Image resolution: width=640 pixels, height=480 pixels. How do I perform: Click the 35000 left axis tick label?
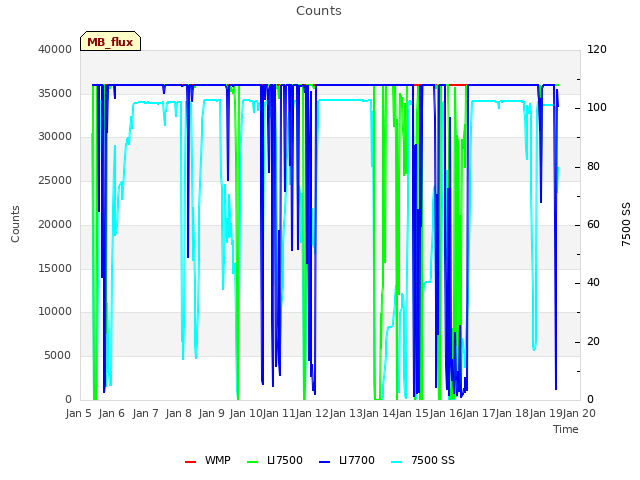(x=55, y=93)
